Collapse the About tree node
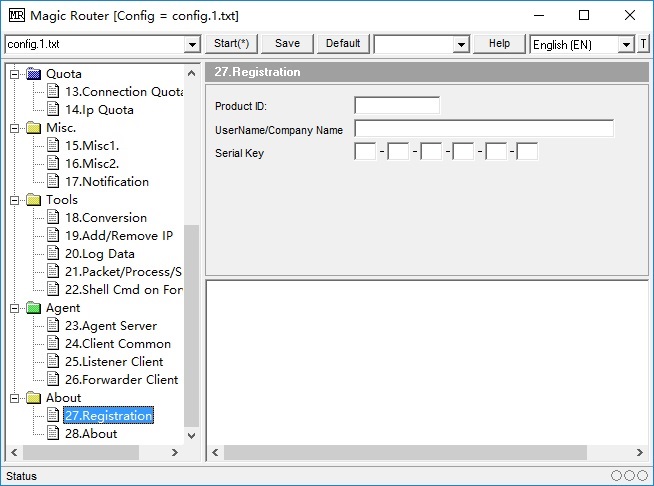Image resolution: width=654 pixels, height=486 pixels. [x=15, y=398]
